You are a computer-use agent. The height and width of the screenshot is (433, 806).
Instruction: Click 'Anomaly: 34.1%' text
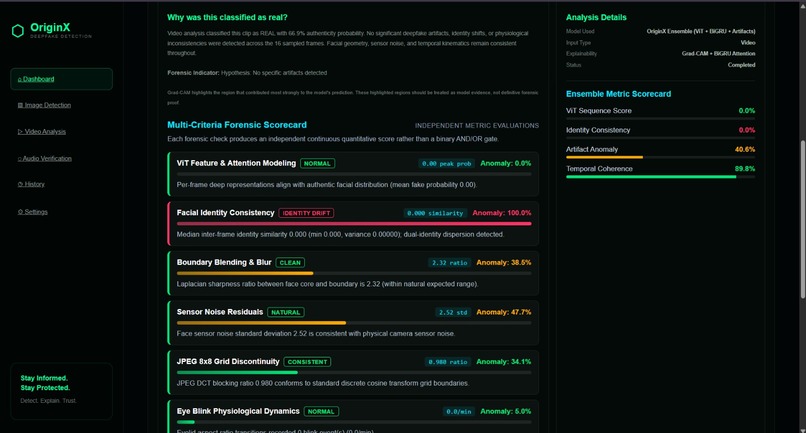click(504, 362)
